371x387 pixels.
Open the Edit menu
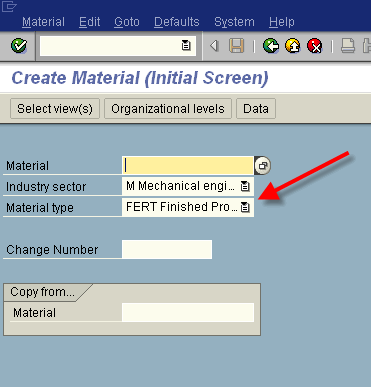pyautogui.click(x=90, y=22)
